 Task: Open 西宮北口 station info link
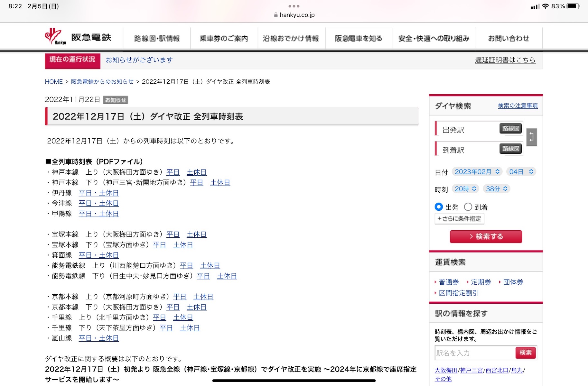pyautogui.click(x=497, y=370)
